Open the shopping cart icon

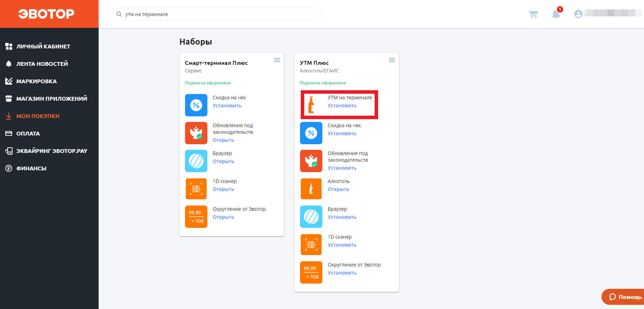pyautogui.click(x=533, y=14)
